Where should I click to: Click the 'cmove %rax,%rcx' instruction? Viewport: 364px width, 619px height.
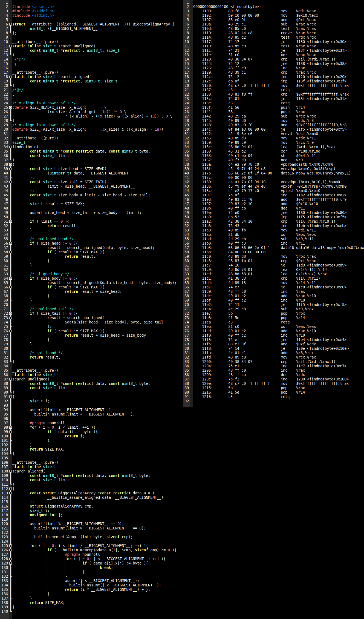(x=298, y=33)
